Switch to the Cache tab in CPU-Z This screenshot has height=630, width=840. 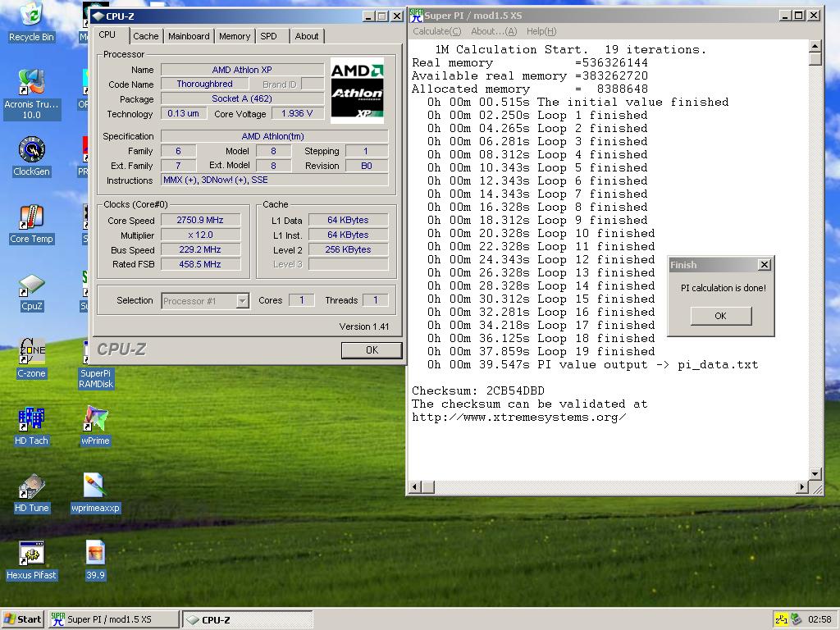(x=146, y=36)
